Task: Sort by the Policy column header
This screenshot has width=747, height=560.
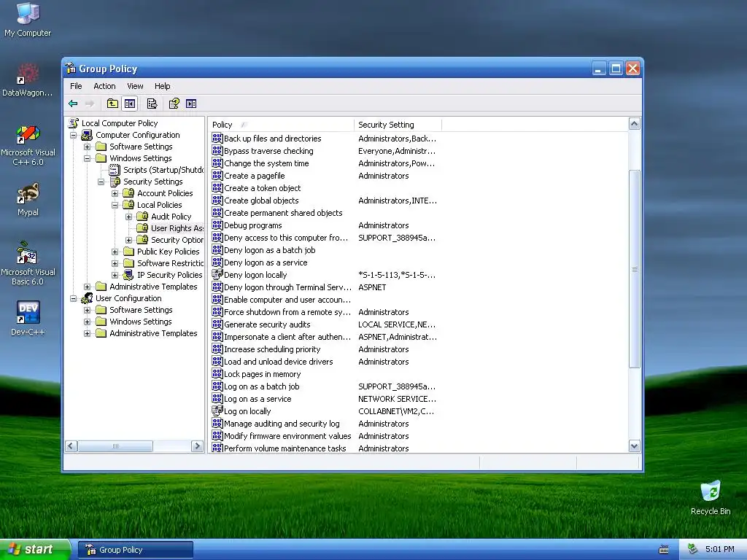Action: point(282,125)
